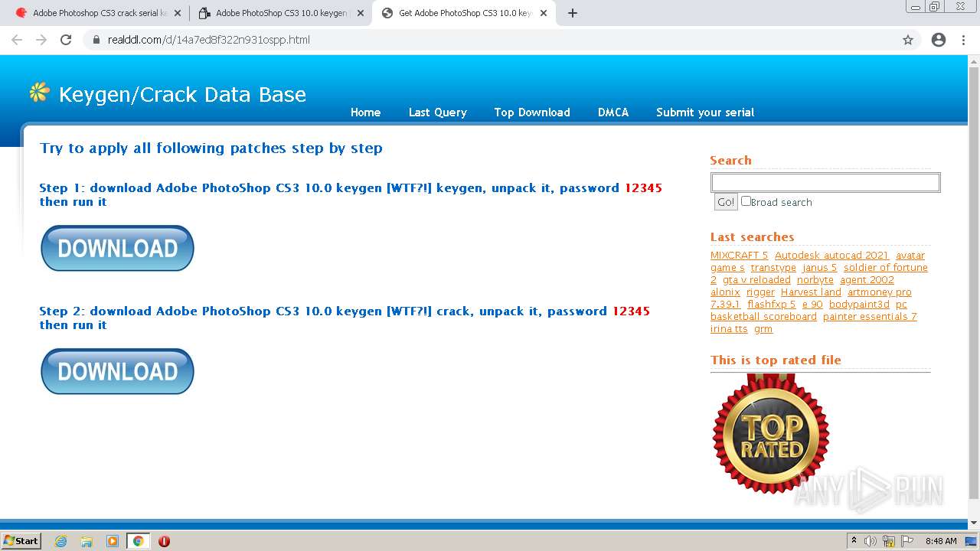Open the Autodesk autocad 2021 link

pyautogui.click(x=831, y=256)
